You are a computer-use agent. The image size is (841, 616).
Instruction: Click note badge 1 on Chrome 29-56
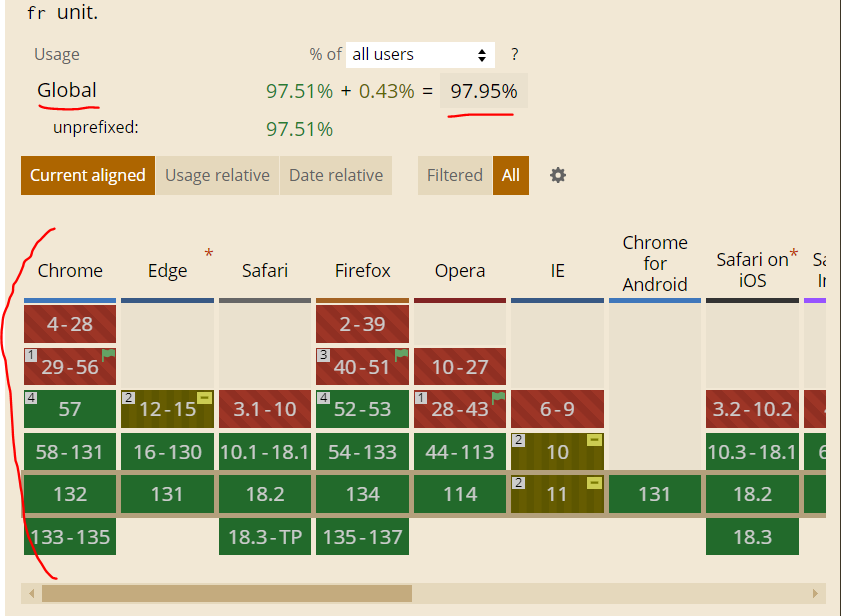(x=31, y=355)
